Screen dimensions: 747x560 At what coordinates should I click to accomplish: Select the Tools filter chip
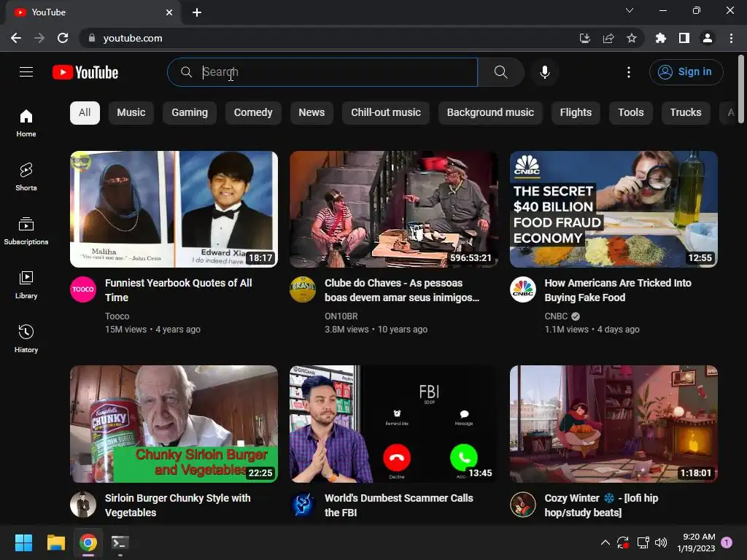(x=631, y=113)
